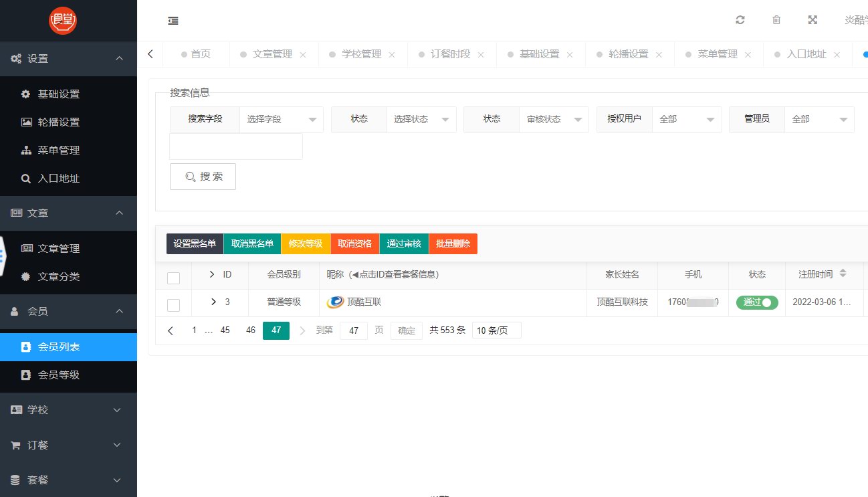This screenshot has height=497, width=868.
Task: Click the 会员等级 contact icon in sidebar
Action: (26, 375)
